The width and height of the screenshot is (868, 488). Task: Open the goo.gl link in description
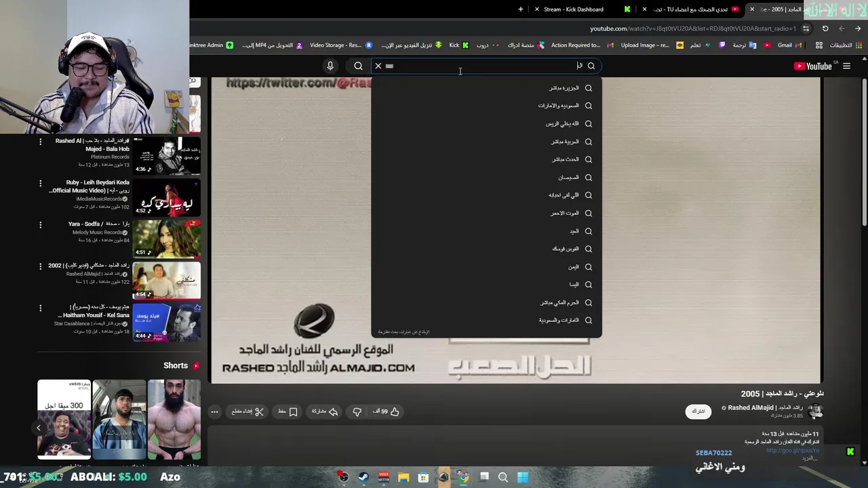(793, 451)
